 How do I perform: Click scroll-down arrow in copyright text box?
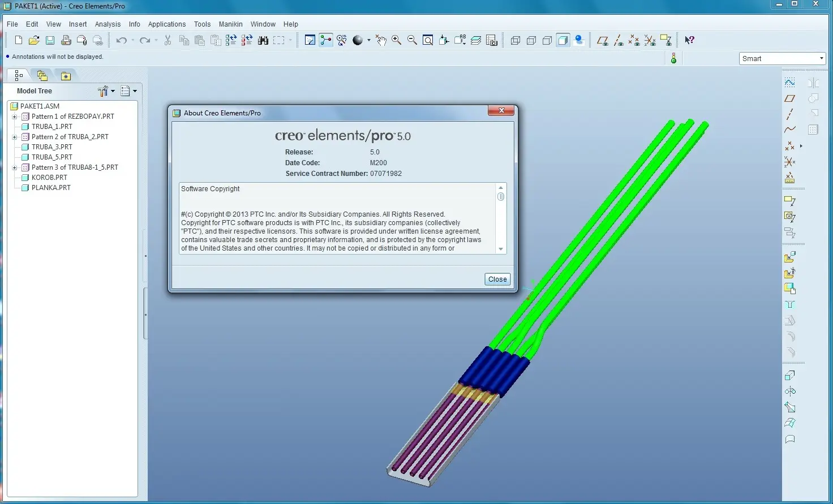(501, 249)
